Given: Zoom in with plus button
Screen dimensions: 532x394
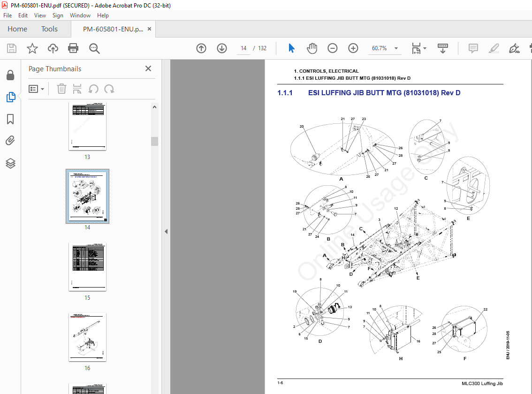Looking at the screenshot, I should click(x=353, y=48).
